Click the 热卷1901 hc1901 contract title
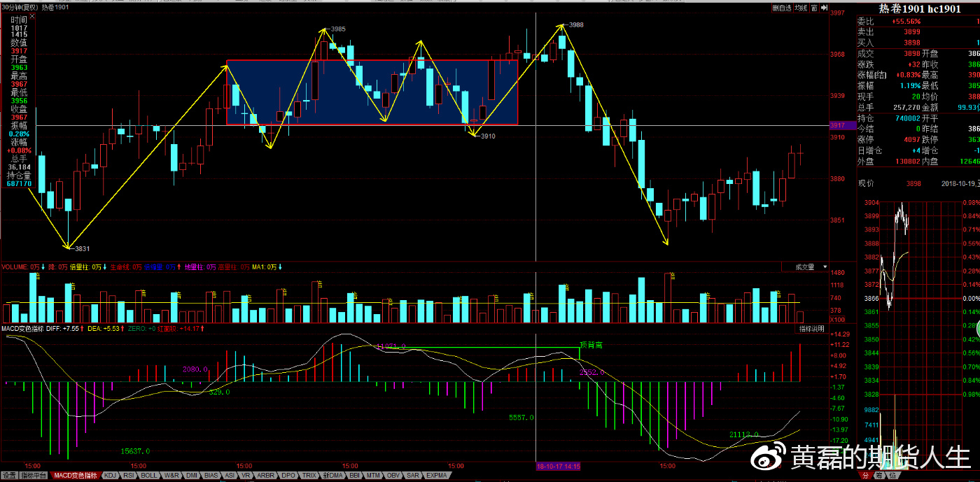980x482 pixels. coord(918,8)
